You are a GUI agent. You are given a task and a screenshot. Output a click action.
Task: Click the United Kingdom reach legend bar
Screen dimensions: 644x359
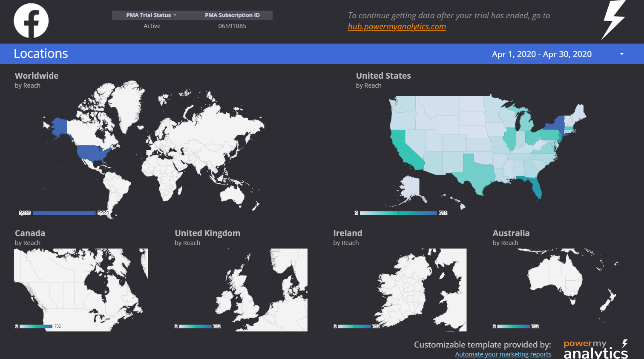[195, 326]
